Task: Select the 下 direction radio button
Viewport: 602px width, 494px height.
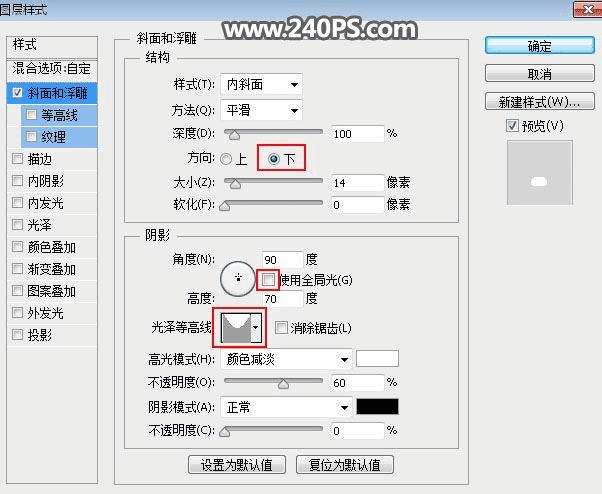Action: [x=274, y=159]
